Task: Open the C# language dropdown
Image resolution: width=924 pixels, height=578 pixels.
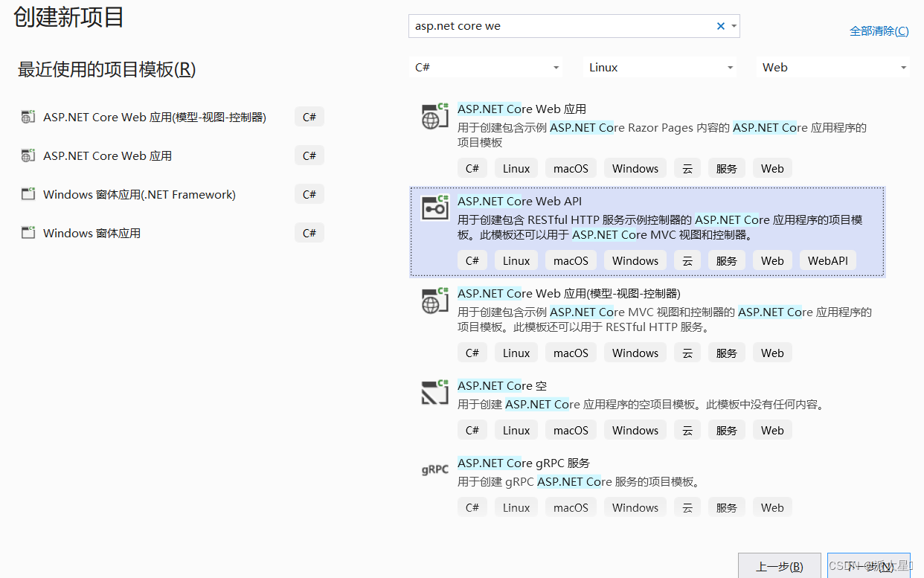Action: click(485, 67)
